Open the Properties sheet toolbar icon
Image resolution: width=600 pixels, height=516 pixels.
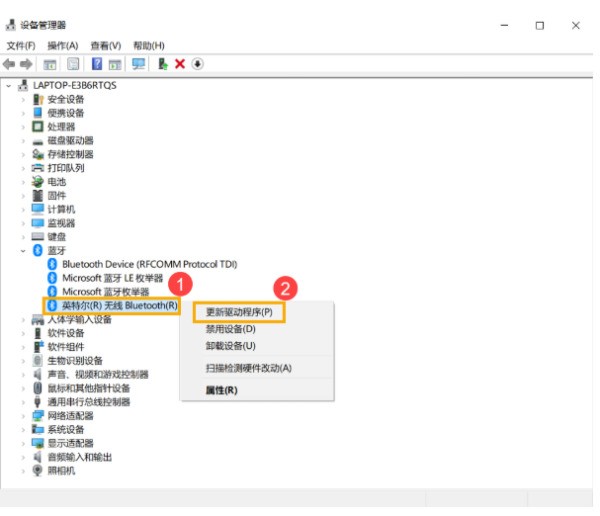(x=73, y=64)
